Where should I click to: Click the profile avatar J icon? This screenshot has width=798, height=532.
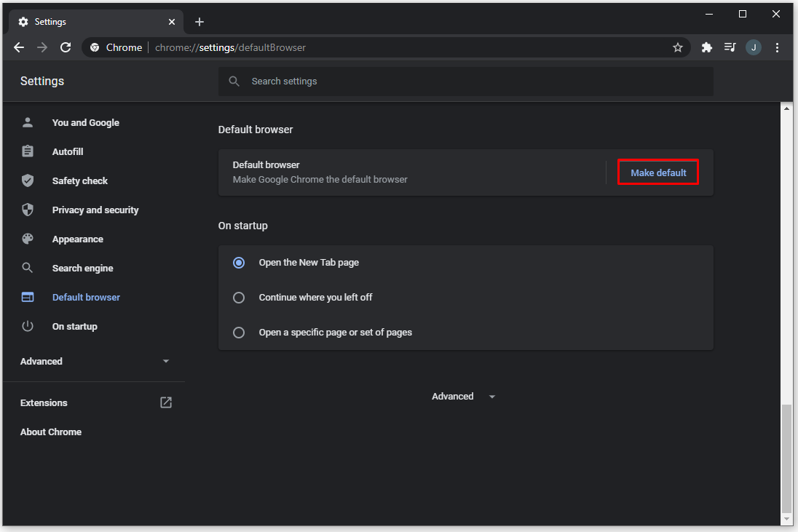(x=754, y=47)
